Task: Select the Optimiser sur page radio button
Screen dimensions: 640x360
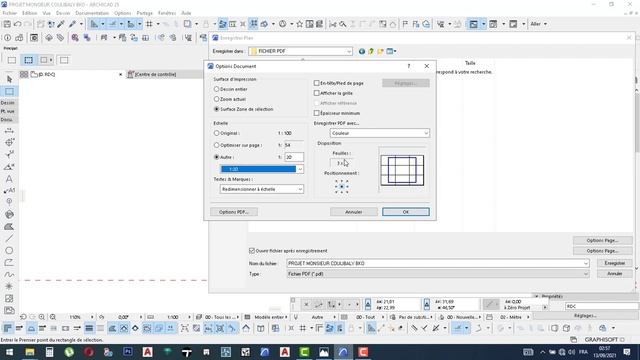Action: pos(217,145)
